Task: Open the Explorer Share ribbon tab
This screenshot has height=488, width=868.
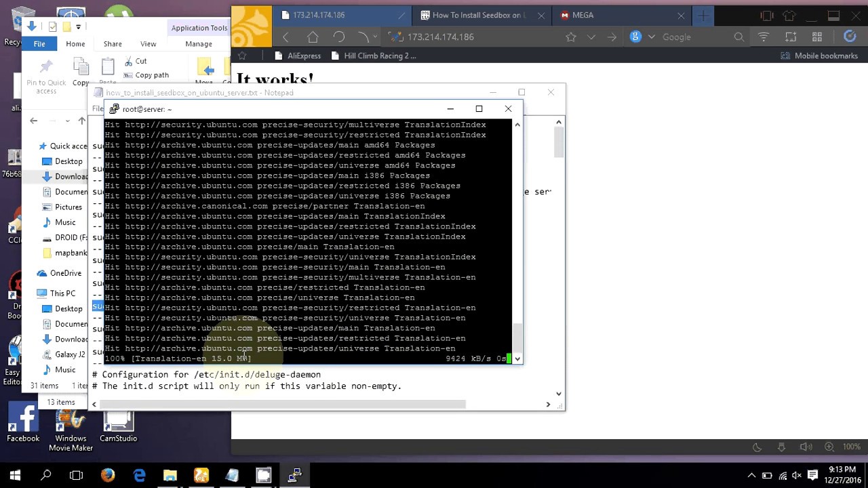Action: pos(113,44)
